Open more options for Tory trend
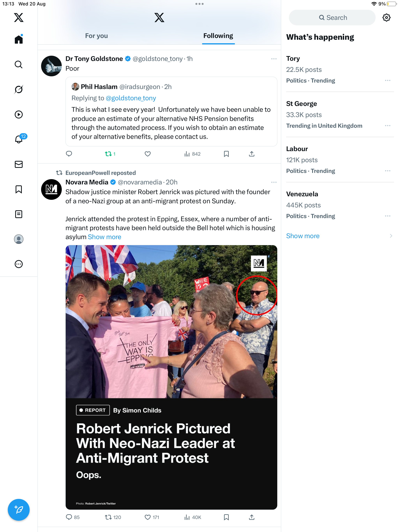The image size is (399, 532). [x=388, y=81]
